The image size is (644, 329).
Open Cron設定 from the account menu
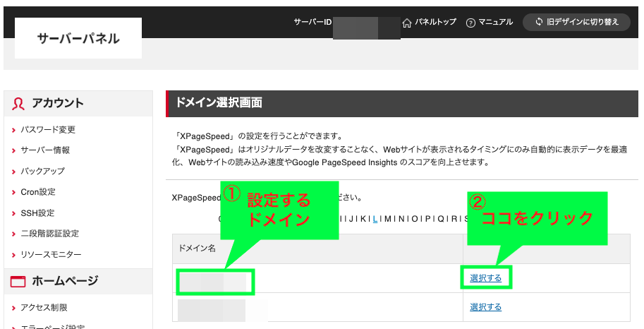pyautogui.click(x=38, y=192)
